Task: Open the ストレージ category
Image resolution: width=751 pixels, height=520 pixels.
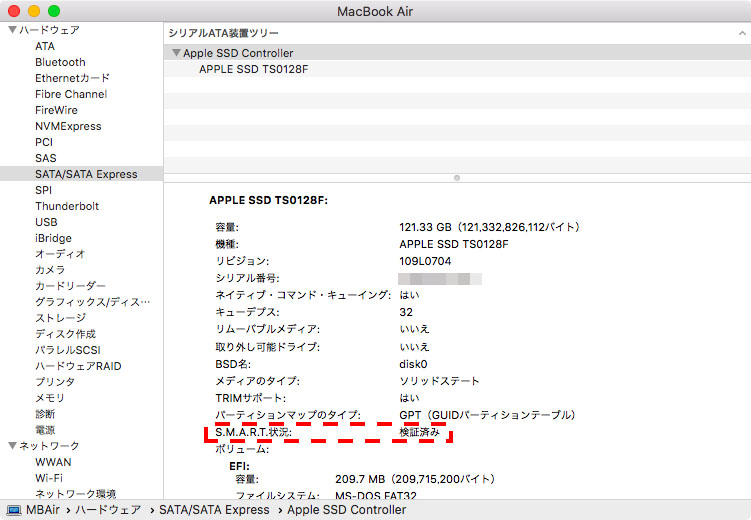Action: point(60,318)
